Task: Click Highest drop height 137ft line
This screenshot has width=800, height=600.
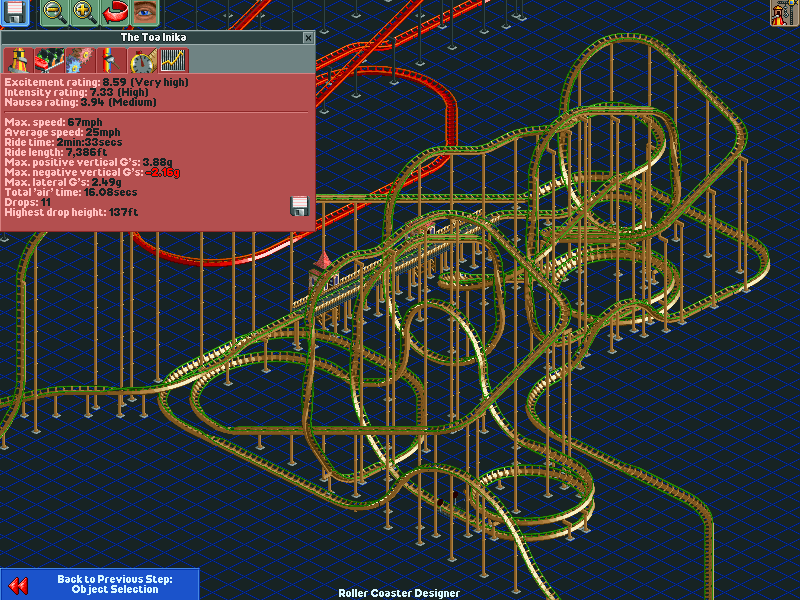Action: point(71,212)
